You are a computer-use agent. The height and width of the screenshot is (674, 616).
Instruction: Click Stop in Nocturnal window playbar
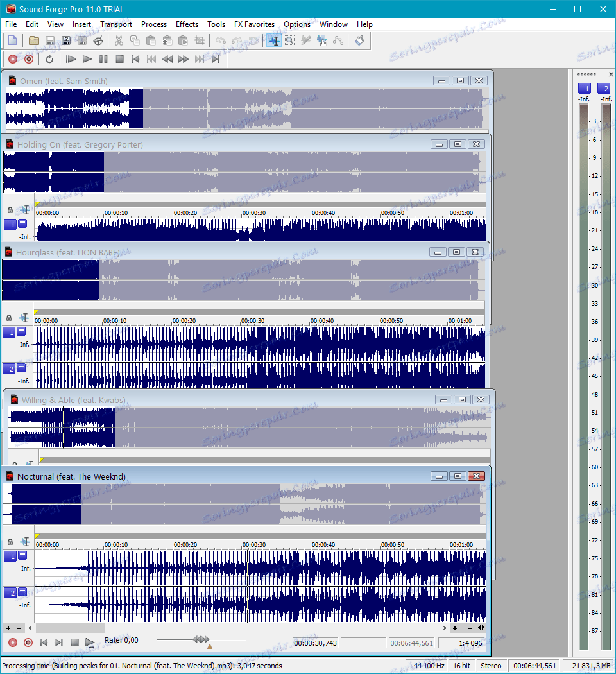[74, 642]
